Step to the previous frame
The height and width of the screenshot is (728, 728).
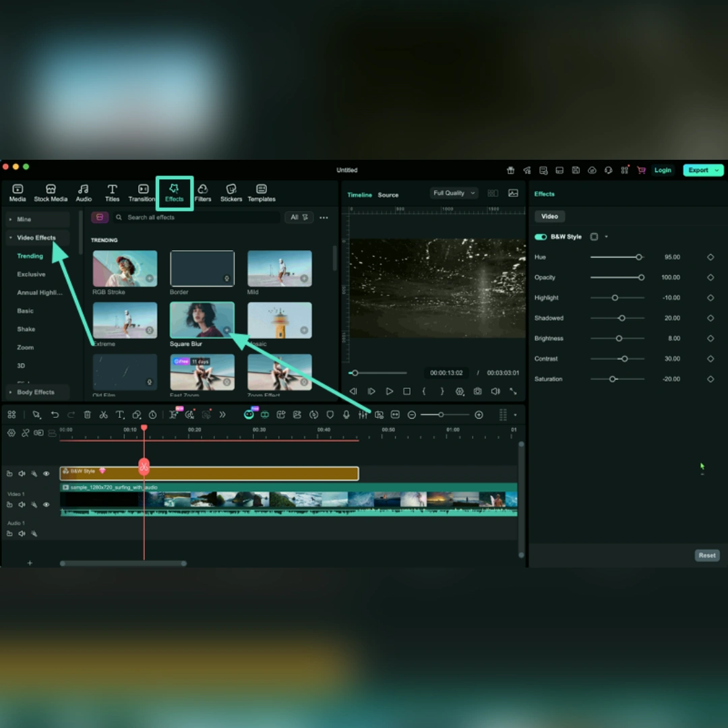click(353, 392)
